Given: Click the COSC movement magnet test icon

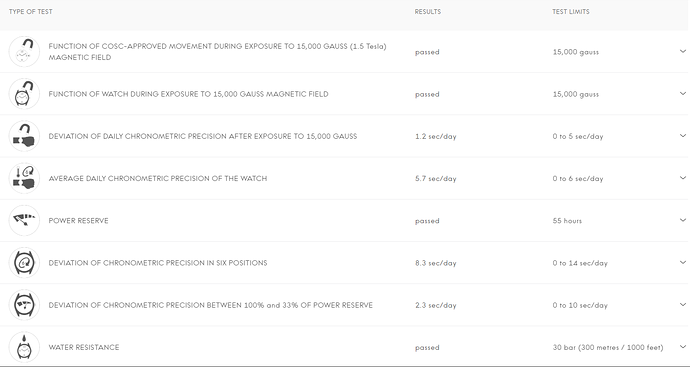Looking at the screenshot, I should [24, 51].
